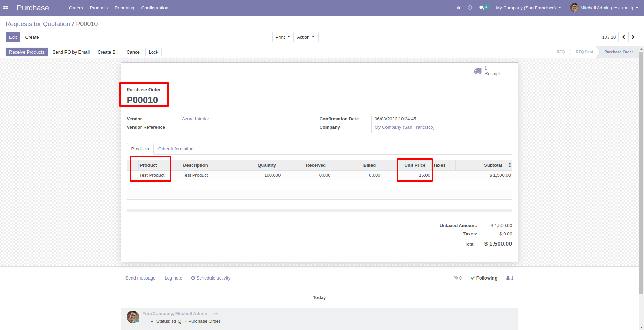Viewport: 644px width, 330px height.
Task: Click YourCompany, Mitchell Admin author name
Action: [175, 313]
